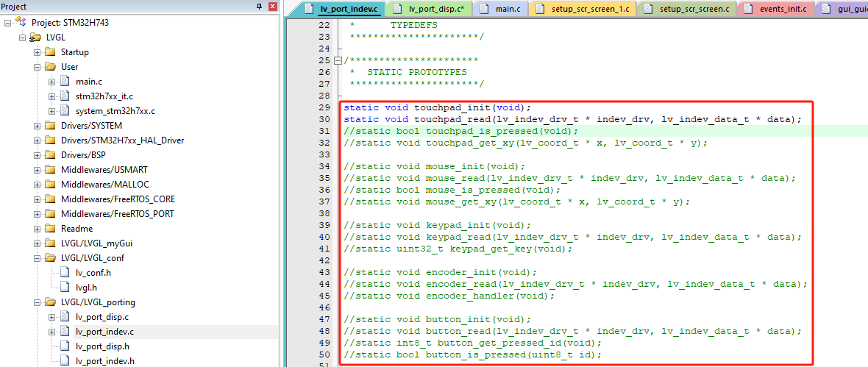Screen dimensions: 868x367
Task: Place cursor on touchpad_init prototype line 29
Action: [438, 107]
